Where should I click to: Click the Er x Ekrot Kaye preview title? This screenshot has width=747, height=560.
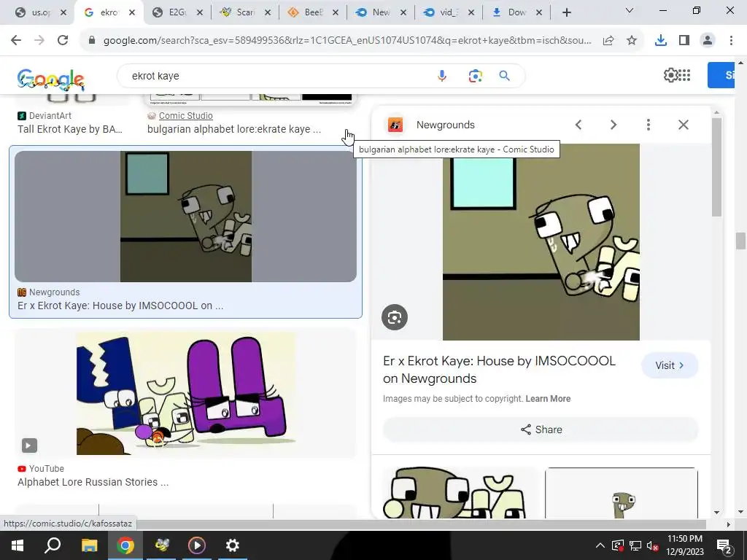click(499, 370)
